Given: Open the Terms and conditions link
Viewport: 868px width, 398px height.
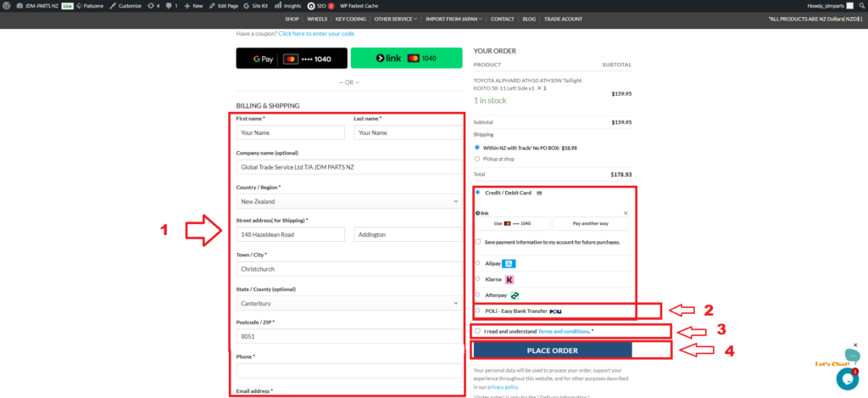Looking at the screenshot, I should click(564, 332).
